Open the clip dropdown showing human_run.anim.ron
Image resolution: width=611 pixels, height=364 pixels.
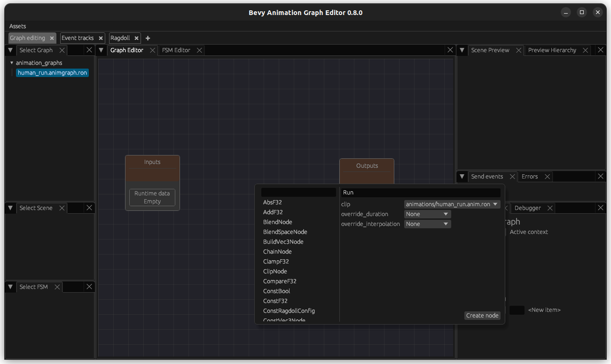(451, 204)
